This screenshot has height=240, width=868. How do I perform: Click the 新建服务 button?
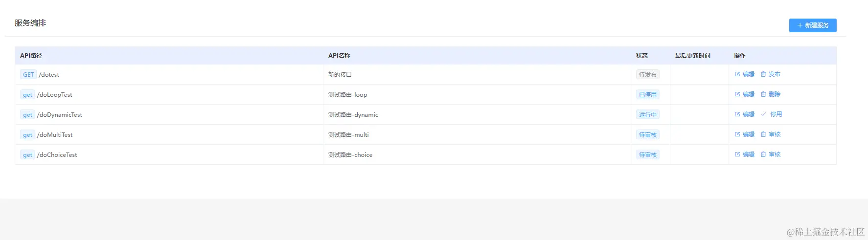pos(812,25)
